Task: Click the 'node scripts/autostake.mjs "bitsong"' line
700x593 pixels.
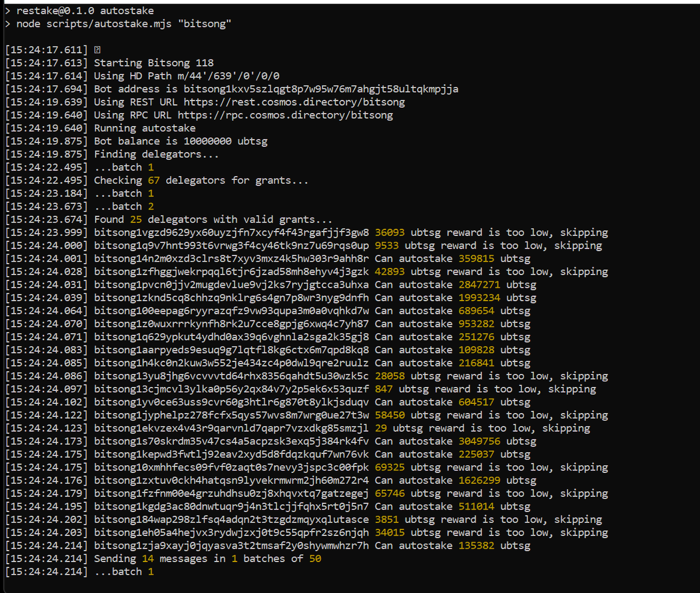Action: 124,24
